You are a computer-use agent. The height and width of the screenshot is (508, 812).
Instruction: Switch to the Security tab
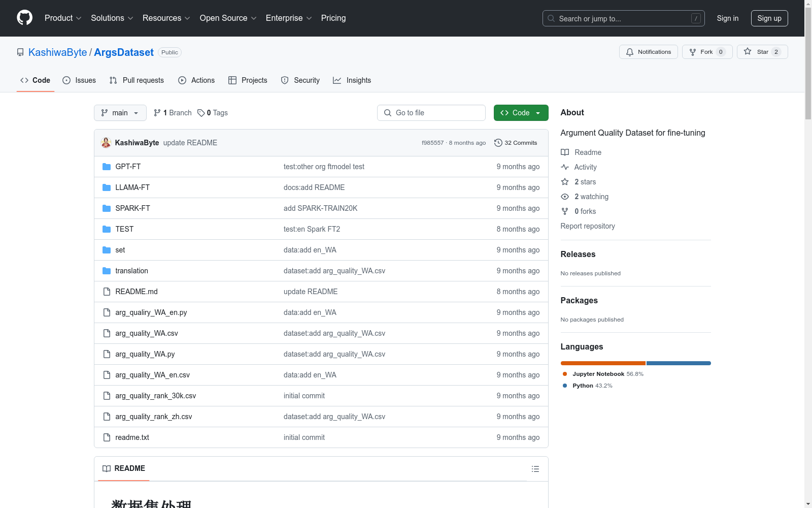tap(300, 80)
